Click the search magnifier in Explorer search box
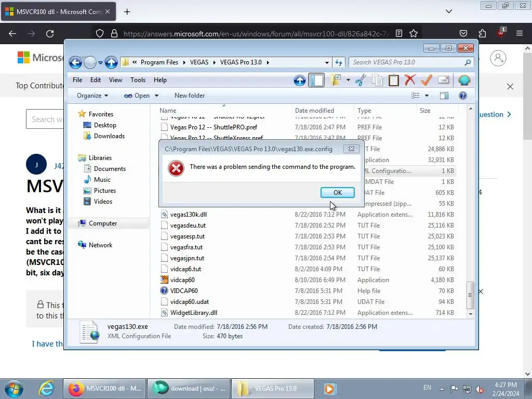The width and height of the screenshot is (532, 399). (x=468, y=62)
